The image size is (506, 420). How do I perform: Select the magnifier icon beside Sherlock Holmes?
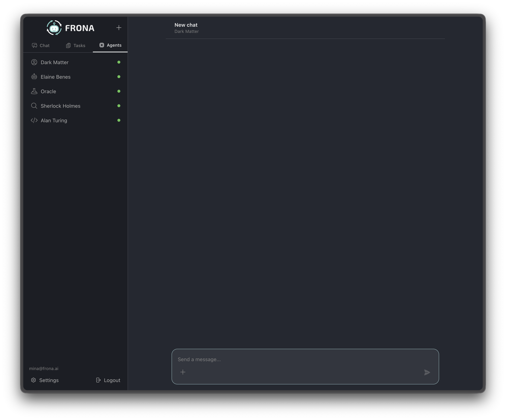pos(34,106)
